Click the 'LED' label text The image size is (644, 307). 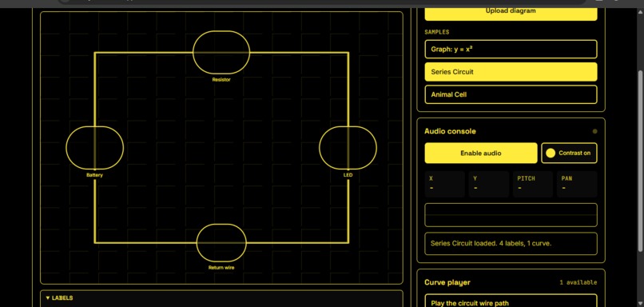[x=348, y=175]
